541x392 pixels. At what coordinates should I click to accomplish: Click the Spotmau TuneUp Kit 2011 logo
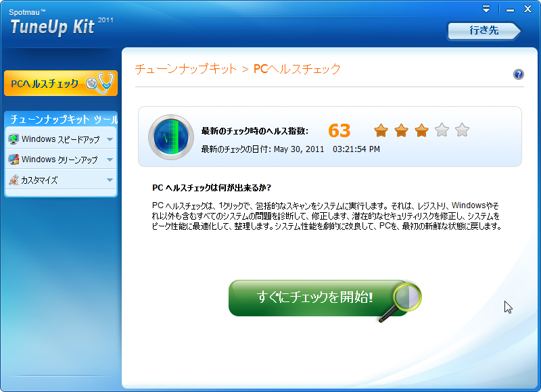point(61,23)
